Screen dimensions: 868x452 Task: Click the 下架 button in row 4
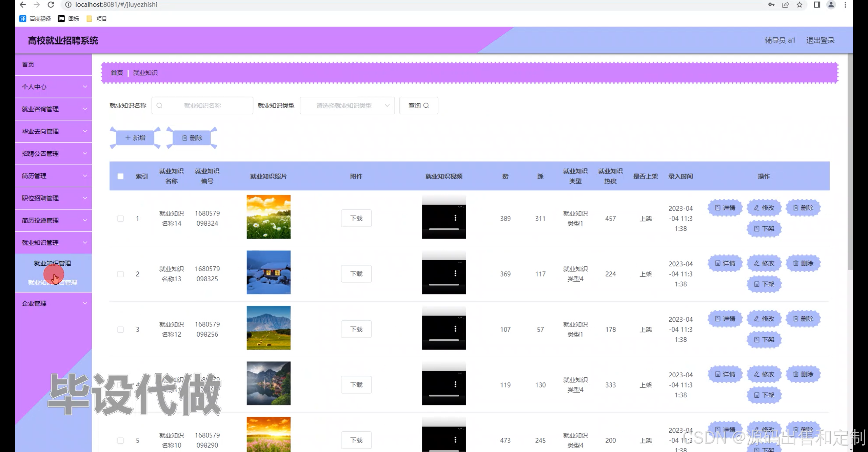pyautogui.click(x=764, y=395)
